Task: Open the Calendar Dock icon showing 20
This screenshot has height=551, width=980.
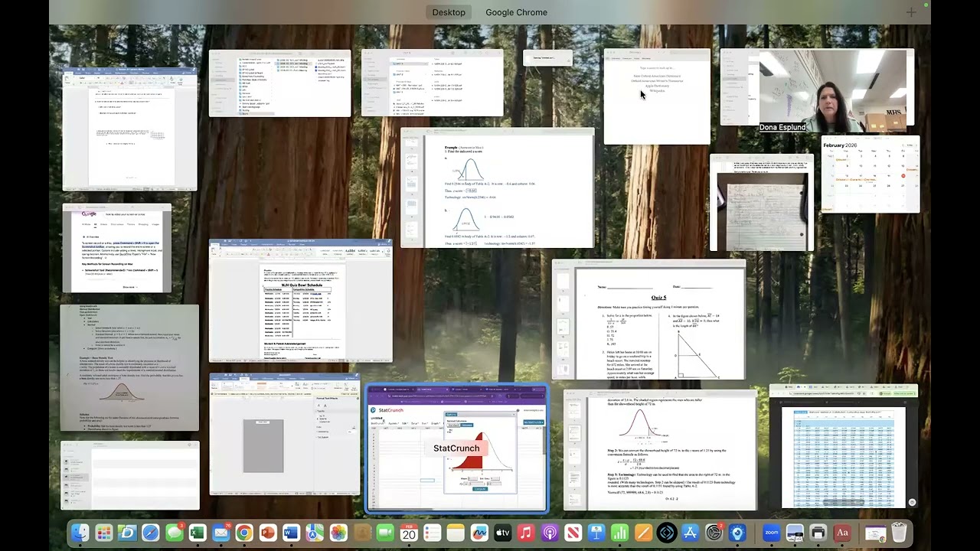Action: pos(408,533)
